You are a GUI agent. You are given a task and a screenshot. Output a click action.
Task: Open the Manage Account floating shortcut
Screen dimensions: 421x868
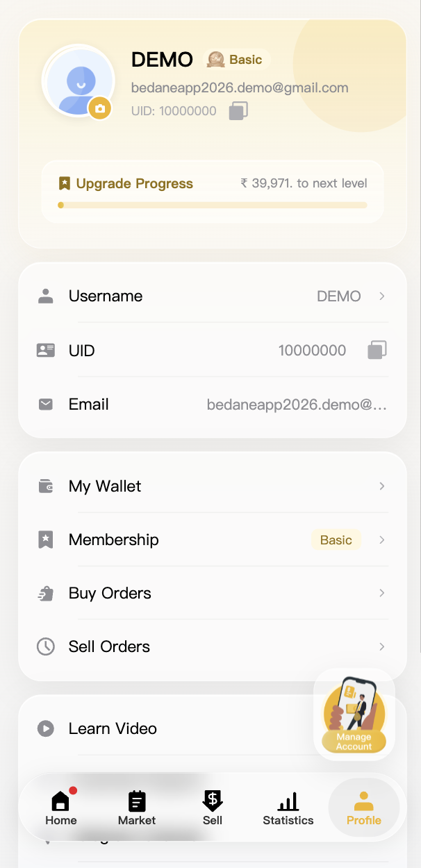(354, 714)
